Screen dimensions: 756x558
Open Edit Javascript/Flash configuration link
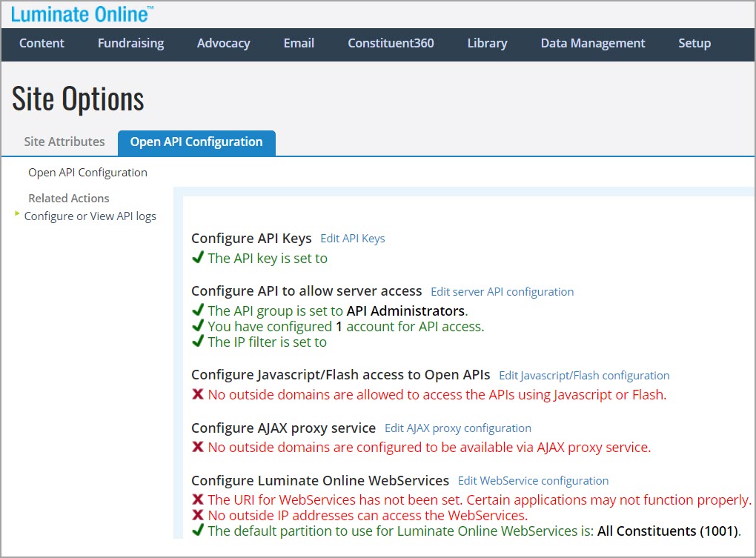pos(584,376)
